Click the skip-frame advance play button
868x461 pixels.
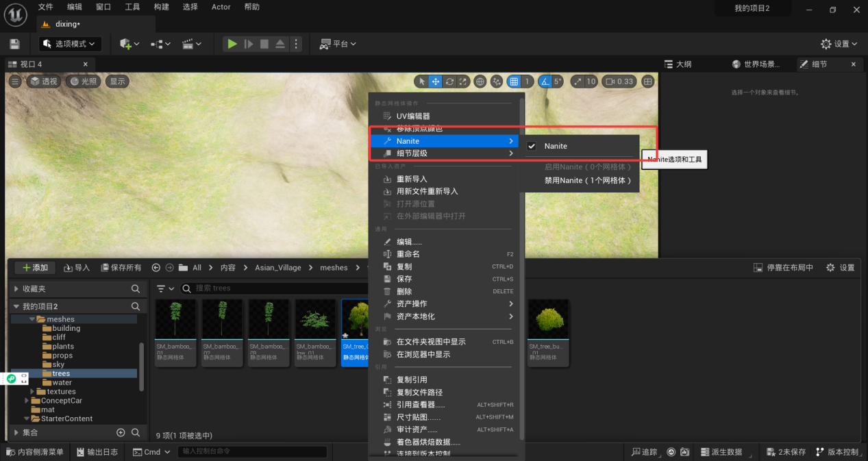[x=249, y=44]
